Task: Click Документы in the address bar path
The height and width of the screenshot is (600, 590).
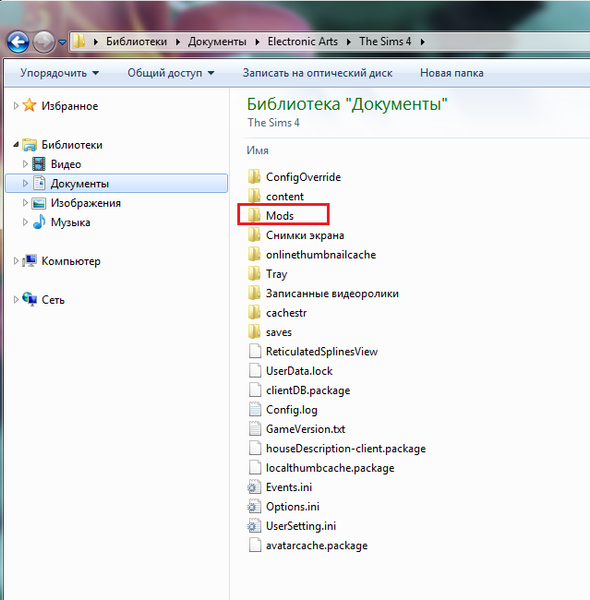Action: (217, 41)
